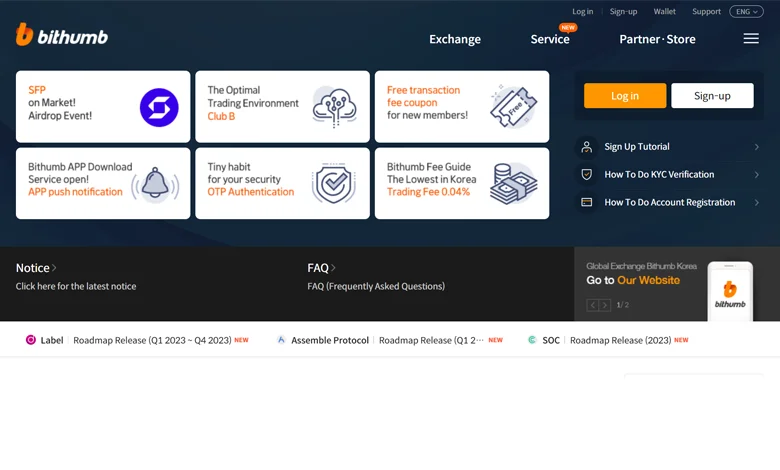
Task: Click the Assemble Protocol coin icon
Action: 281,340
